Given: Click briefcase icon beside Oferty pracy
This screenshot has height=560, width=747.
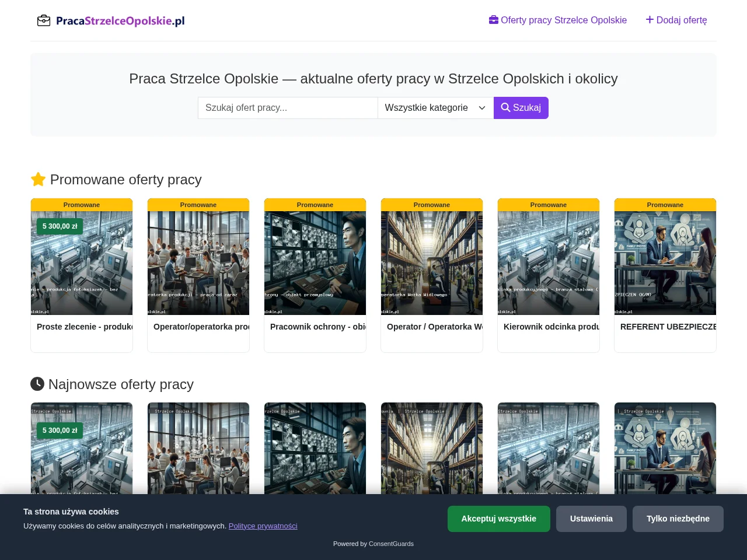Looking at the screenshot, I should click(x=494, y=20).
